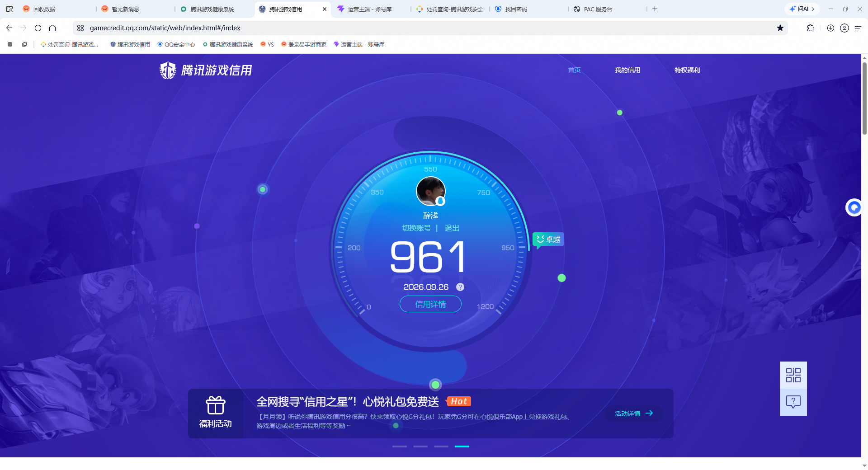The height and width of the screenshot is (470, 868).
Task: Click the Tencent Game Credit shield logo
Action: point(168,70)
